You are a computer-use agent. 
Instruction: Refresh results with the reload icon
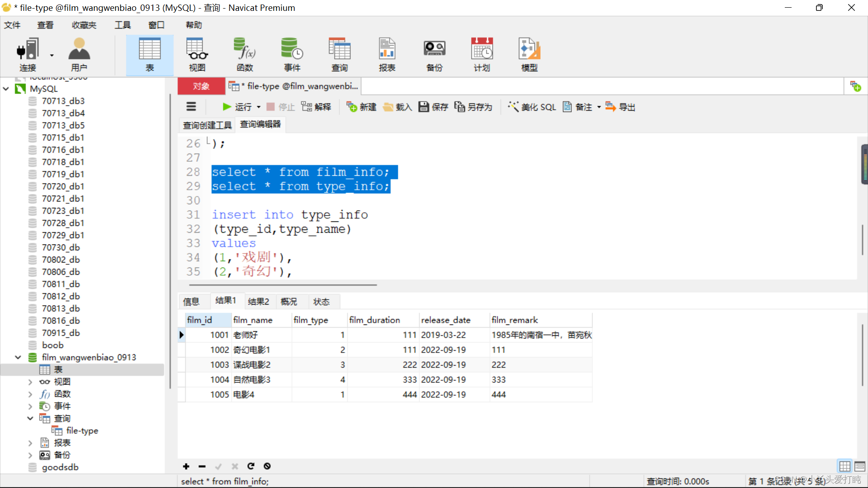click(x=251, y=466)
